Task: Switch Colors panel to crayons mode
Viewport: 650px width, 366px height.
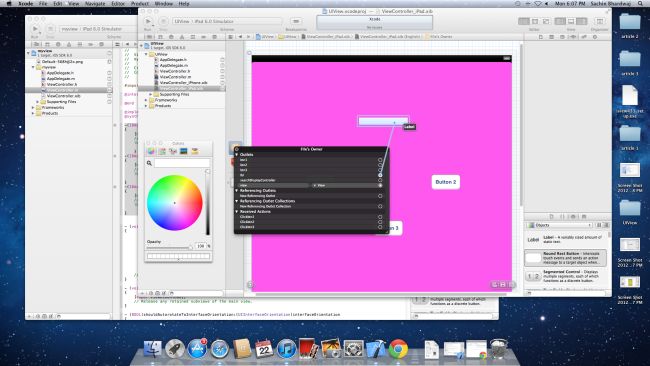Action: tap(195, 152)
